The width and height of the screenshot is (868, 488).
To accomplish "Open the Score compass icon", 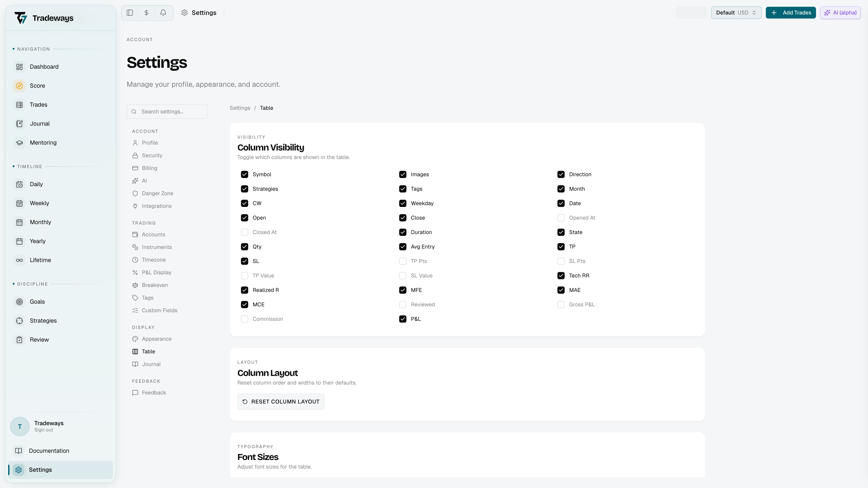I will [x=19, y=86].
